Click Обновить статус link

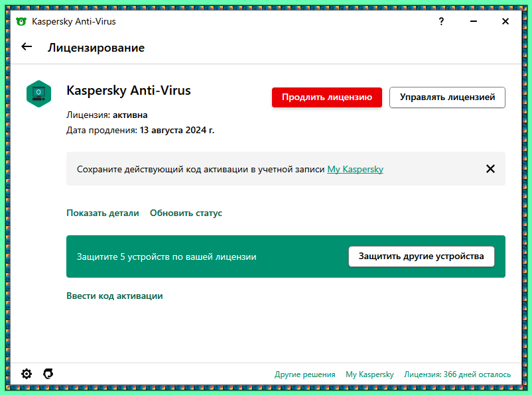pyautogui.click(x=186, y=213)
